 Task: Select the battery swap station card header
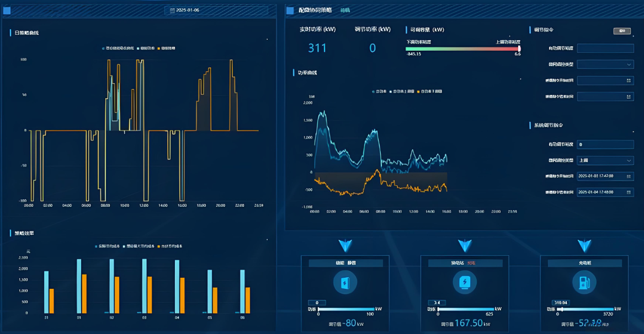[x=464, y=263]
